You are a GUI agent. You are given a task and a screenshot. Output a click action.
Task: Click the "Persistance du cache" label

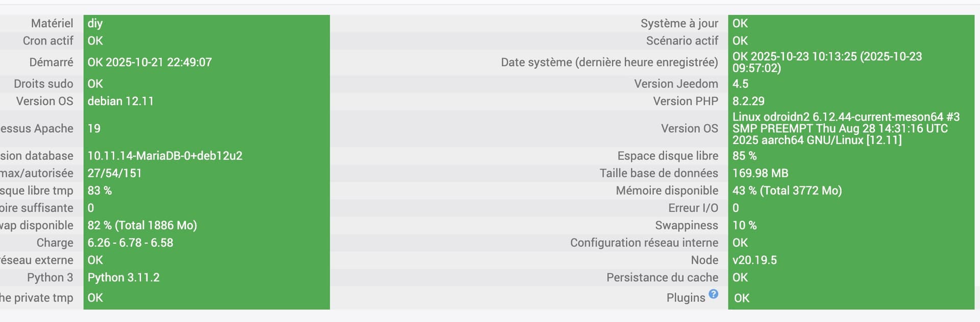point(662,278)
